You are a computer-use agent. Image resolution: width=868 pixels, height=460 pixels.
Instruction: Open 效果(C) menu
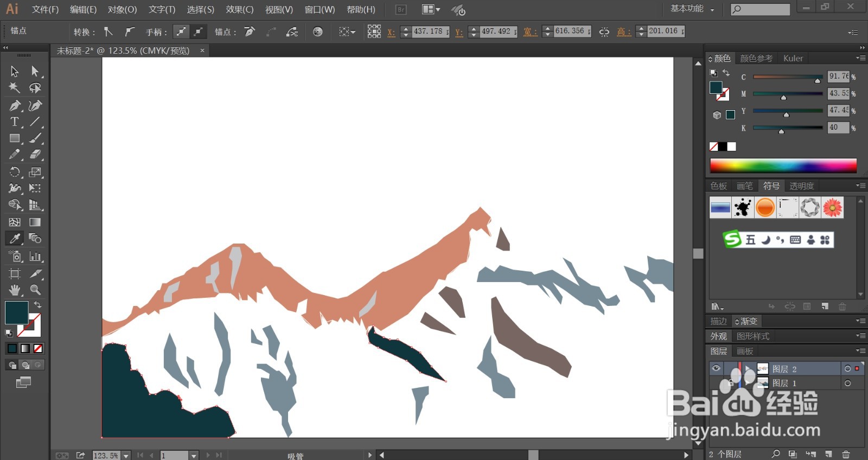[x=239, y=9]
